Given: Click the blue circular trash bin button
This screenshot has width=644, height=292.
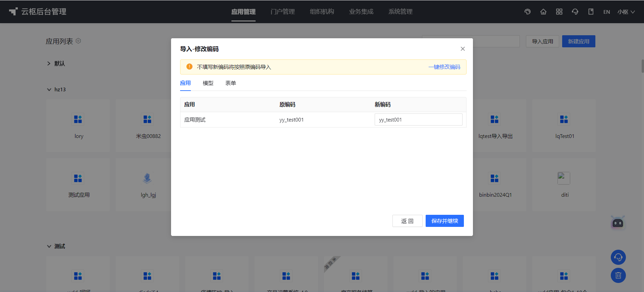Looking at the screenshot, I should pyautogui.click(x=618, y=276).
